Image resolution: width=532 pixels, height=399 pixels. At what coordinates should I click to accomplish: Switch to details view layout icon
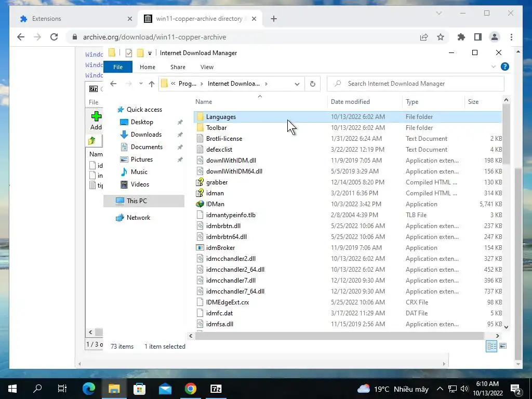click(491, 346)
